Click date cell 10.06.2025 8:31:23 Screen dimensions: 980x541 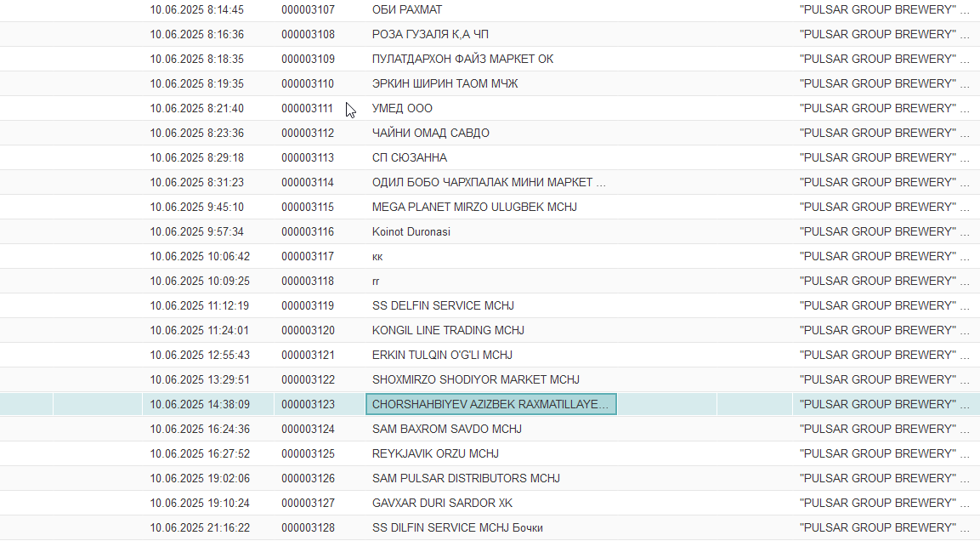point(197,183)
